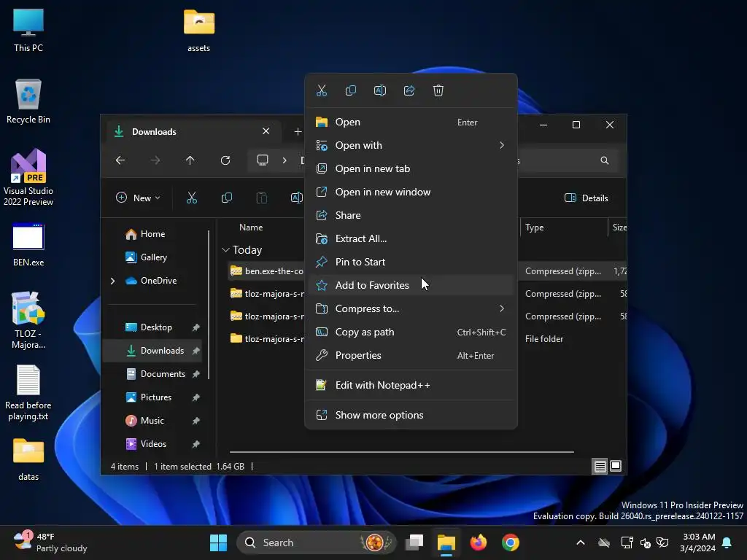Switch to large thumbnails view icon
The image size is (747, 560).
click(616, 466)
